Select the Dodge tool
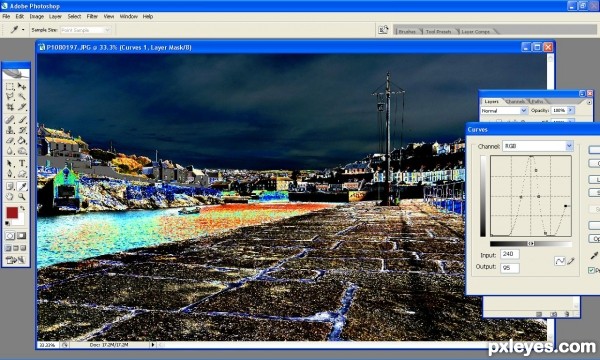Viewport: 600px width, 360px height. [x=22, y=151]
